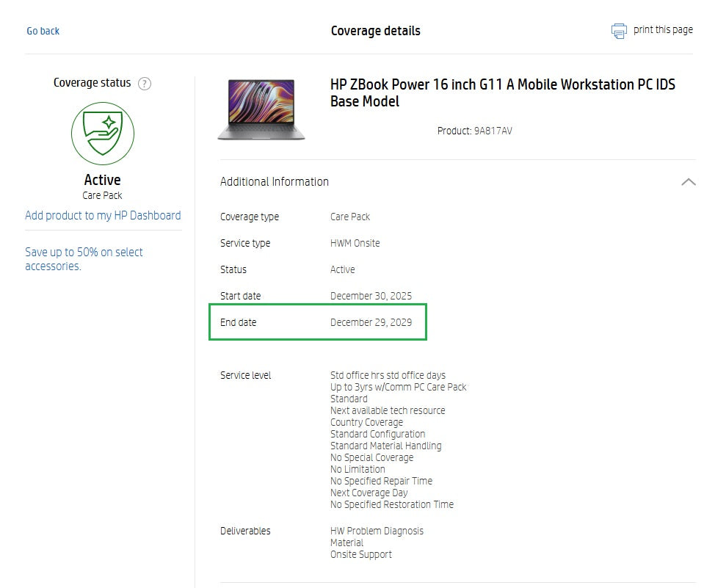Click the End date December 29, 2029 value
This screenshot has height=588, width=704.
[x=371, y=322]
